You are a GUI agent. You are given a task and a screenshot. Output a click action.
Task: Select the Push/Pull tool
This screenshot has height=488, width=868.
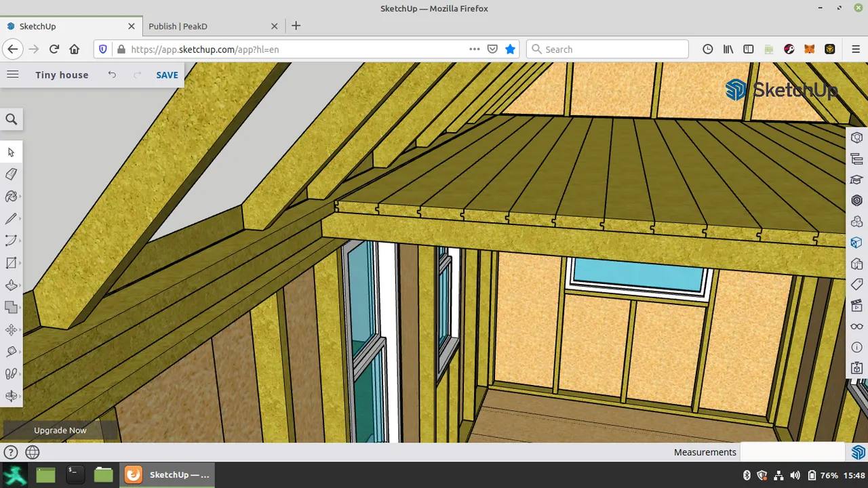(x=11, y=285)
